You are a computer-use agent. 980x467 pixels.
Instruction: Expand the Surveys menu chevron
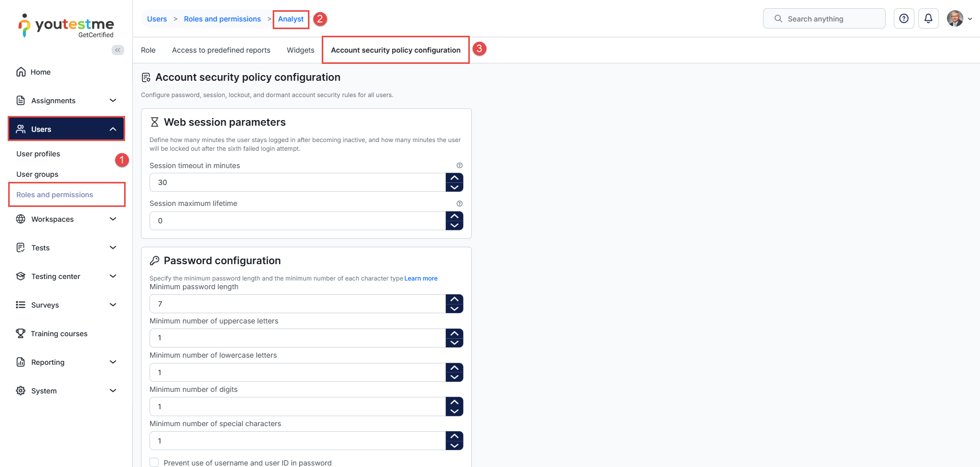[x=113, y=305]
